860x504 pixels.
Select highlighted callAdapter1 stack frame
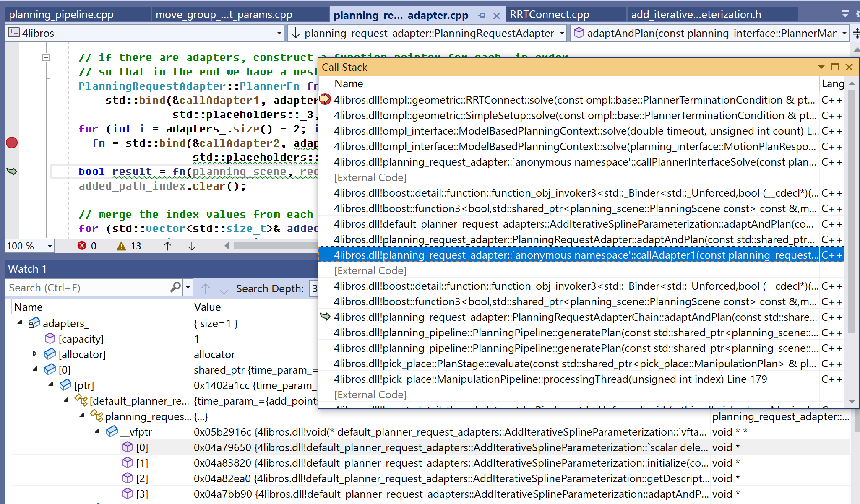point(581,255)
